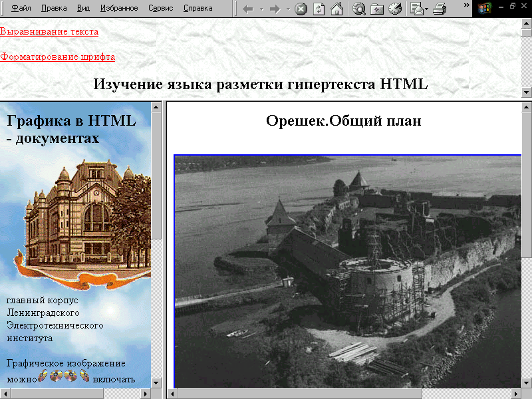
Task: Follow the Форматирование шрифта link
Action: pyautogui.click(x=57, y=57)
